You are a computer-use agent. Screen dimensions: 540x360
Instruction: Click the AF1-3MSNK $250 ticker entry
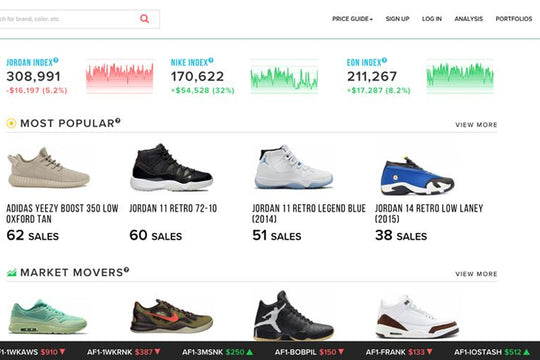coord(217,352)
